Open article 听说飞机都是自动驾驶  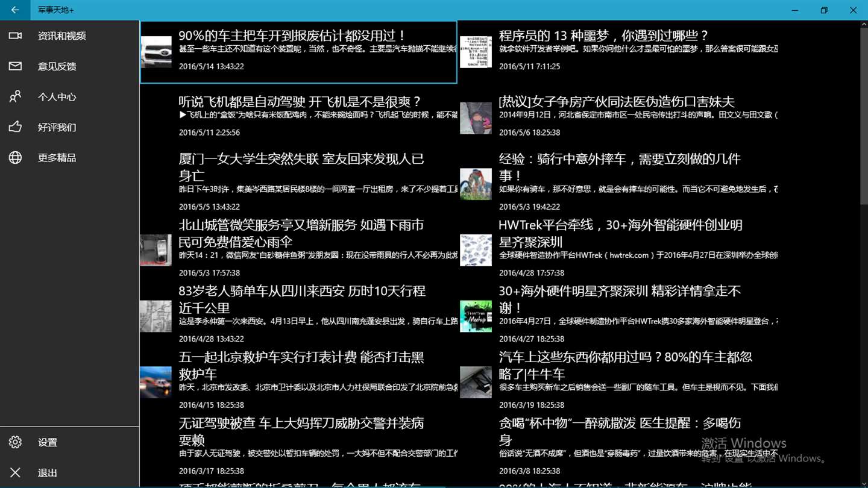[298, 118]
